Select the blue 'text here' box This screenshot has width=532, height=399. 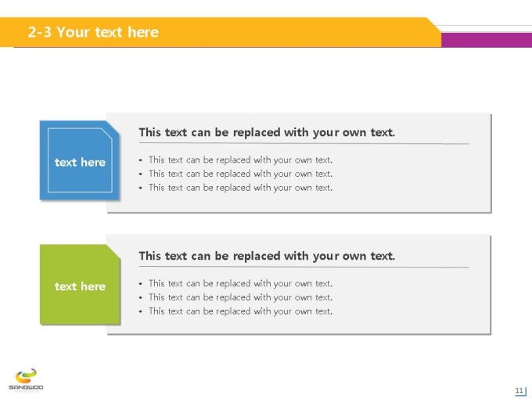(79, 160)
